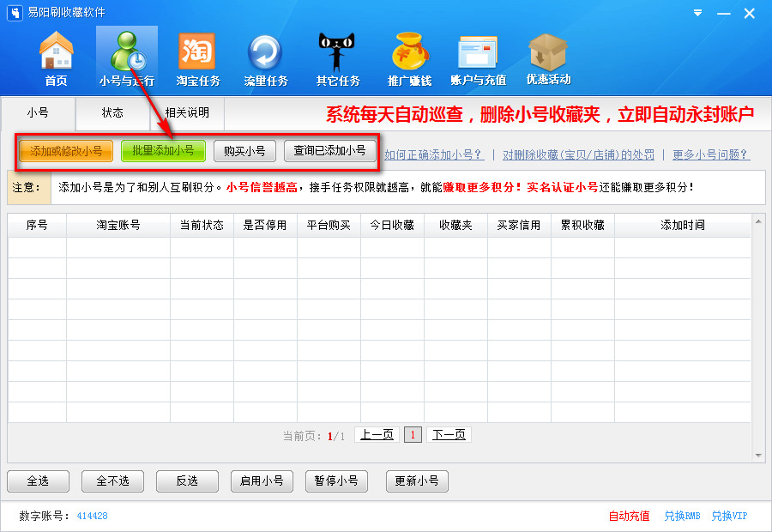This screenshot has height=532, width=772.
Task: Sort by the 是否停用 column header
Action: pos(265,225)
